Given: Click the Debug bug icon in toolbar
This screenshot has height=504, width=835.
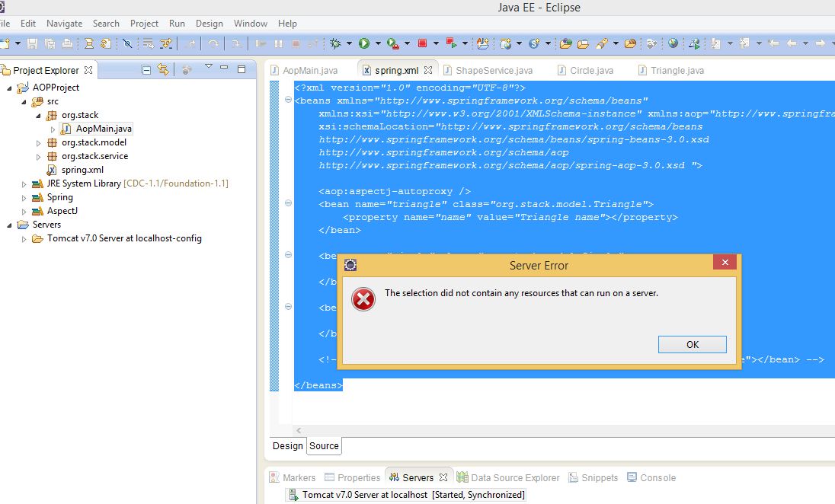Looking at the screenshot, I should pos(335,43).
